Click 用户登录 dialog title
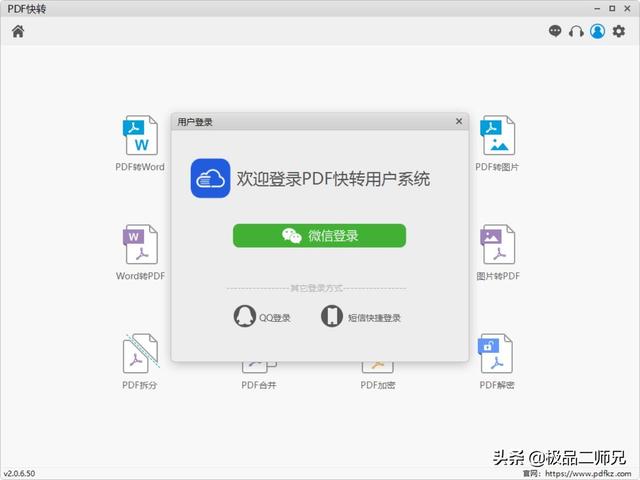Viewport: 640px width, 480px height. (x=195, y=122)
